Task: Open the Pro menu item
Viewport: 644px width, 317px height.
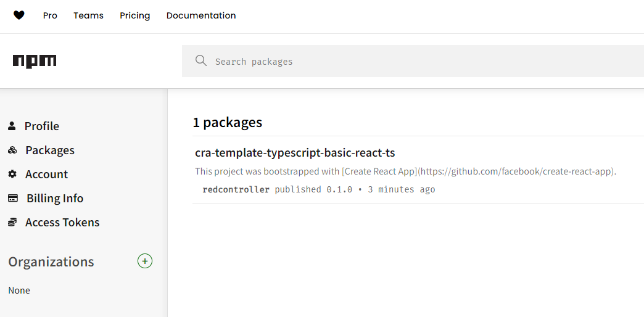Action: click(50, 15)
